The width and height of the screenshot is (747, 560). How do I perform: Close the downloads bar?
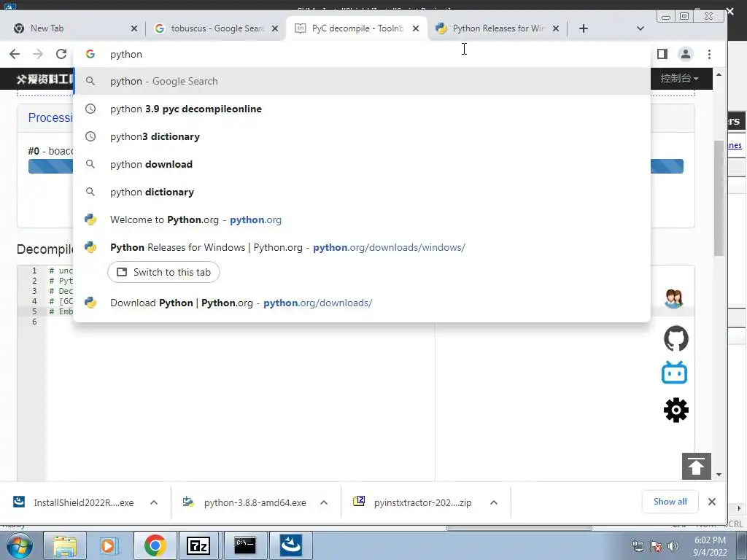pyautogui.click(x=712, y=502)
